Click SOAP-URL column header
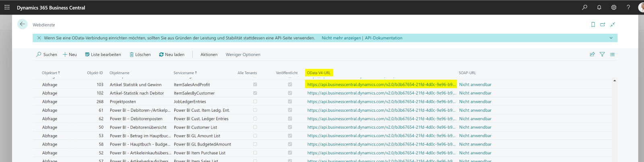Viewport: 644px width, 162px height. pos(467,73)
